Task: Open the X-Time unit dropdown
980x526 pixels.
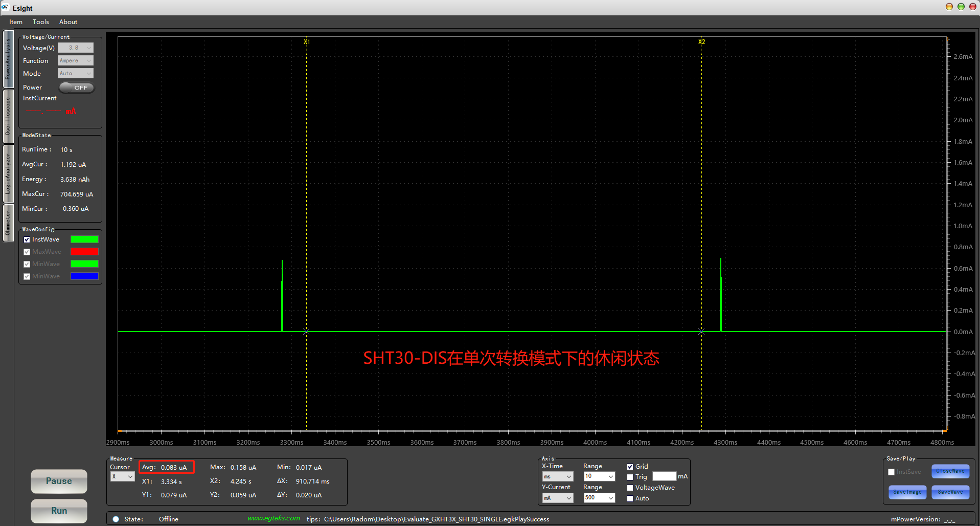Action: click(558, 476)
